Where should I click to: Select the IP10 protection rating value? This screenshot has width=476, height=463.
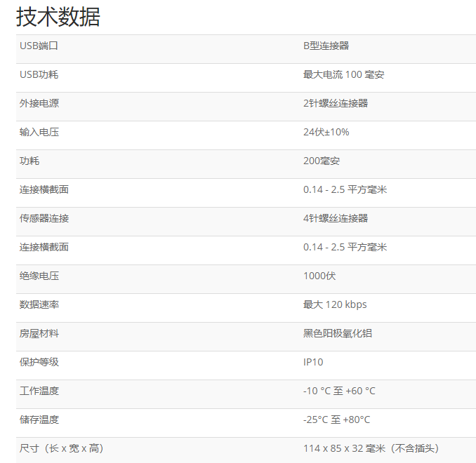click(x=313, y=362)
